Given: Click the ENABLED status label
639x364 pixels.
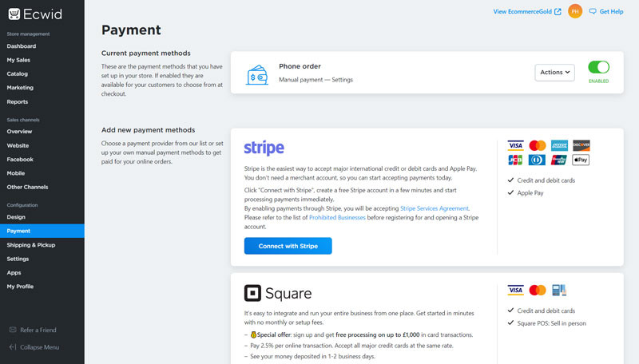Looking at the screenshot, I should [x=598, y=81].
